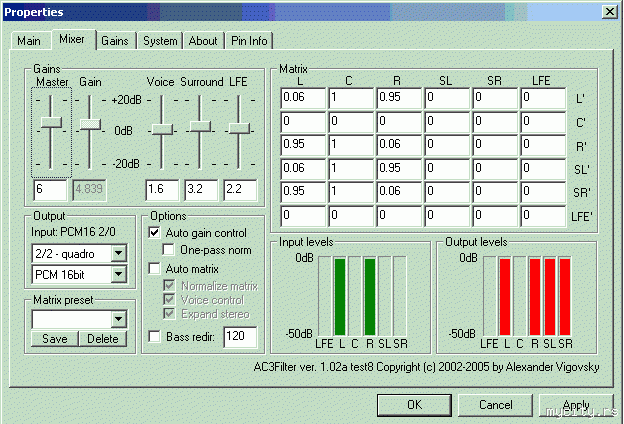
Task: Click the Input: PCM16 2/0 label
Action: (73, 232)
